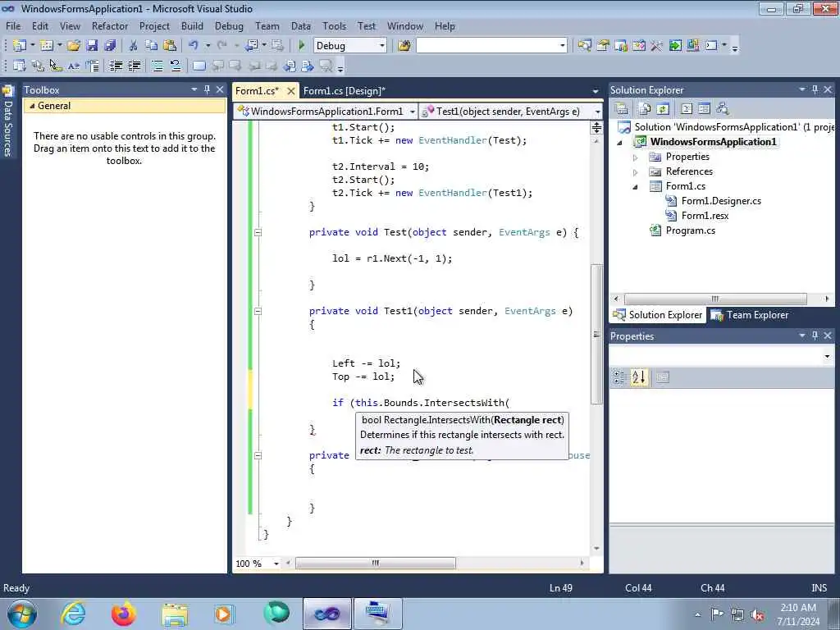Click the Paste clipboard icon
This screenshot has width=840, height=630.
(170, 46)
